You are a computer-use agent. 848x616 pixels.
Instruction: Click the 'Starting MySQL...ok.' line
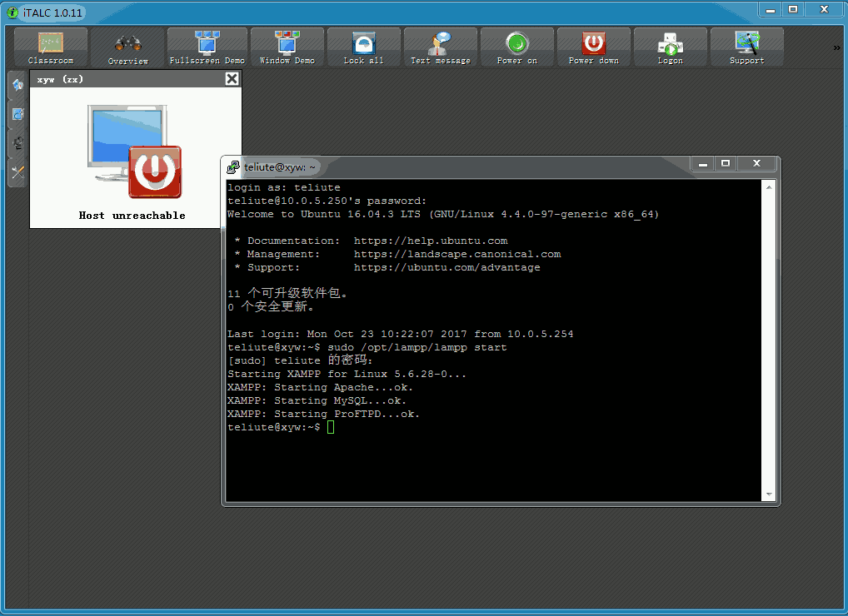point(317,400)
